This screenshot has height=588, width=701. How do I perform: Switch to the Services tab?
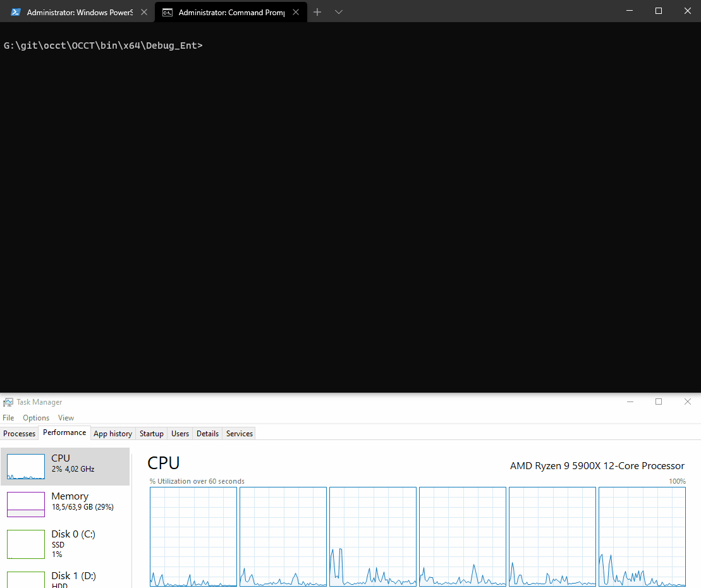(240, 434)
